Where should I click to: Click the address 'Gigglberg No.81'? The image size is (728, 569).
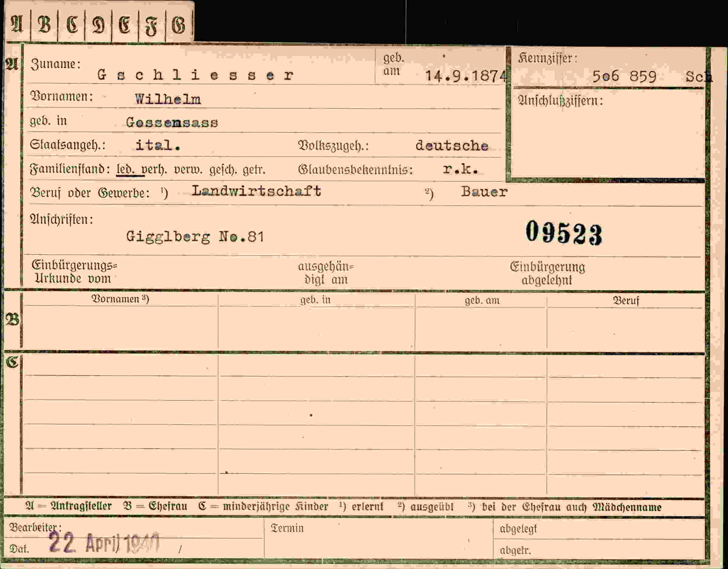[x=195, y=237]
